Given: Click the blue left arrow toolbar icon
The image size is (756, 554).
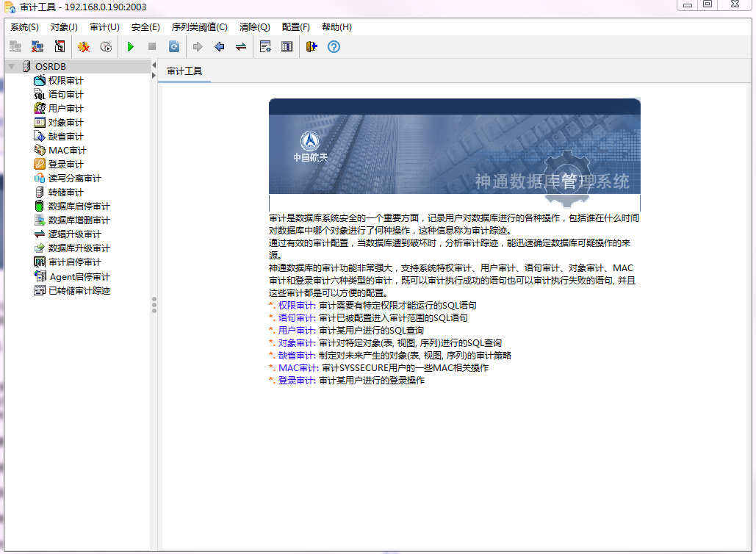Looking at the screenshot, I should (219, 47).
